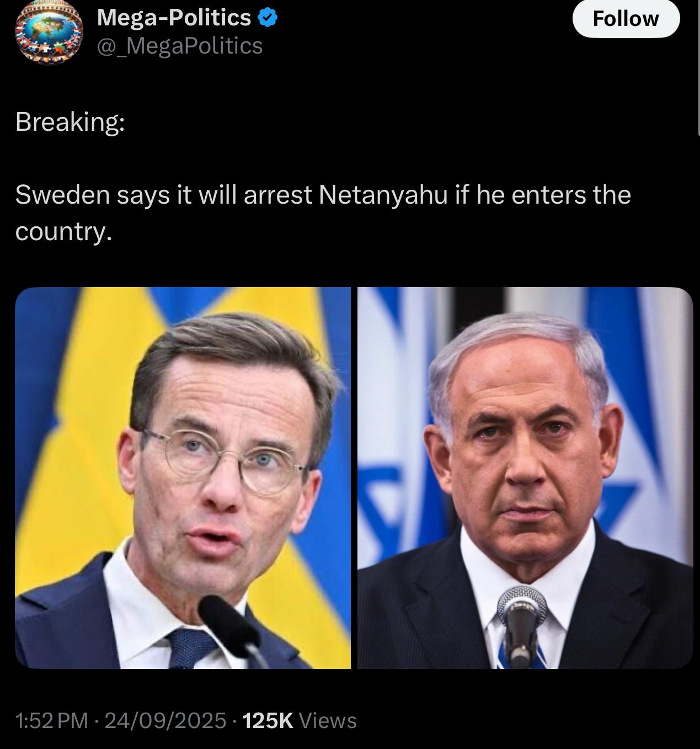Click the 24/09/2025 post date
This screenshot has width=700, height=749.
[165, 720]
